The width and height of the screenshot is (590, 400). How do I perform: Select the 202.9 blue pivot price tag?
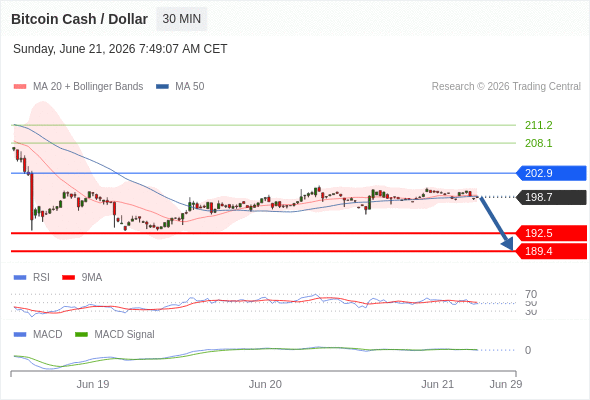551,173
